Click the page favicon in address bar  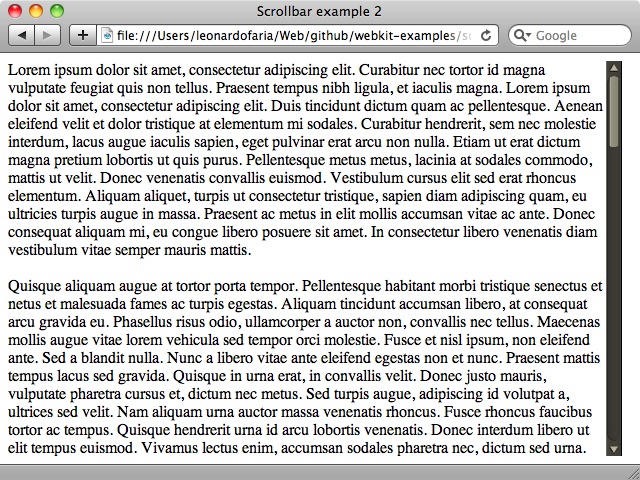click(107, 36)
